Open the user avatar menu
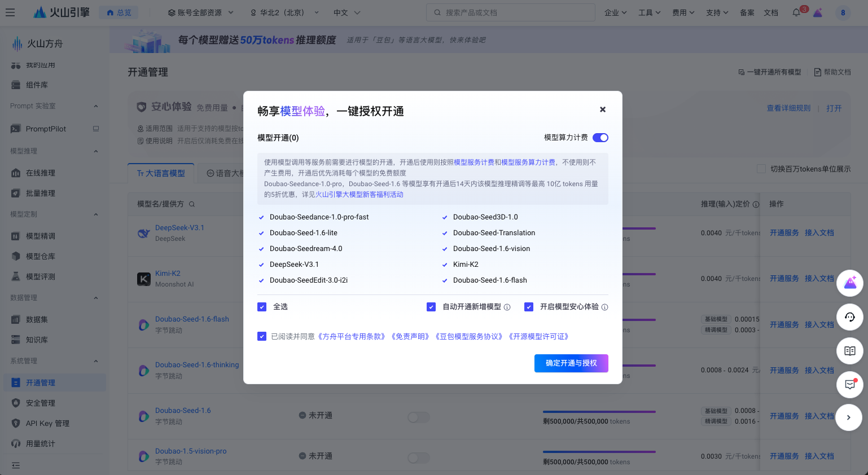 (x=843, y=12)
